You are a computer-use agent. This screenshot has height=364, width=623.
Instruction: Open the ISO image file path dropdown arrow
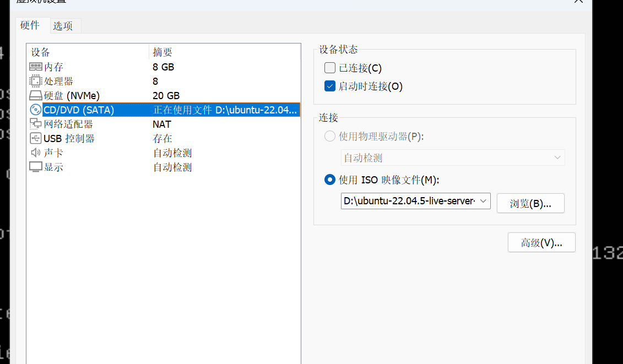[483, 201]
